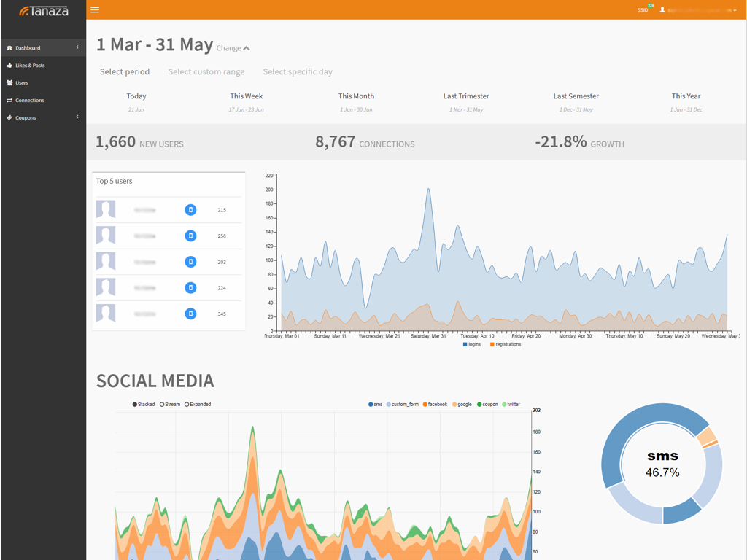Expand the Coupons submenu arrow
This screenshot has width=747, height=560.
77,117
